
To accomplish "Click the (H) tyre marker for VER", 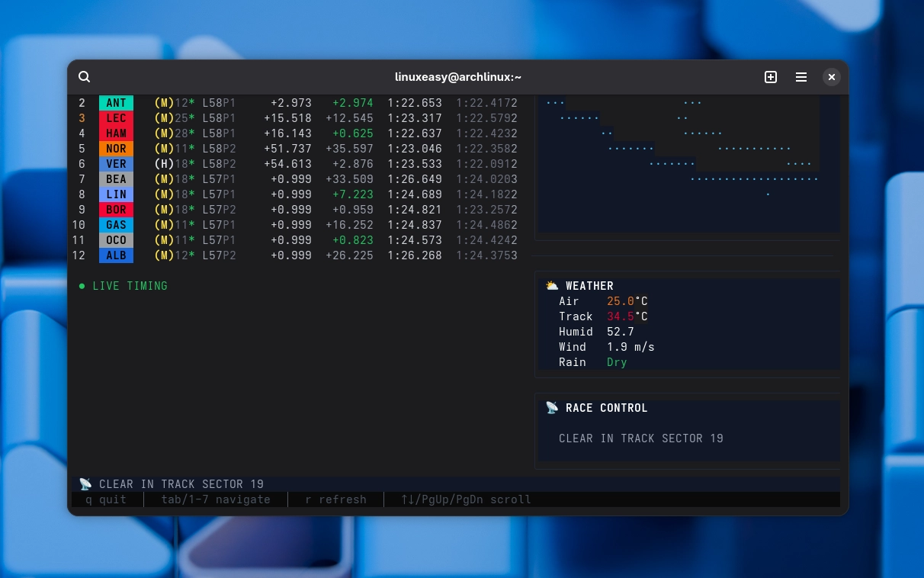I will [164, 164].
